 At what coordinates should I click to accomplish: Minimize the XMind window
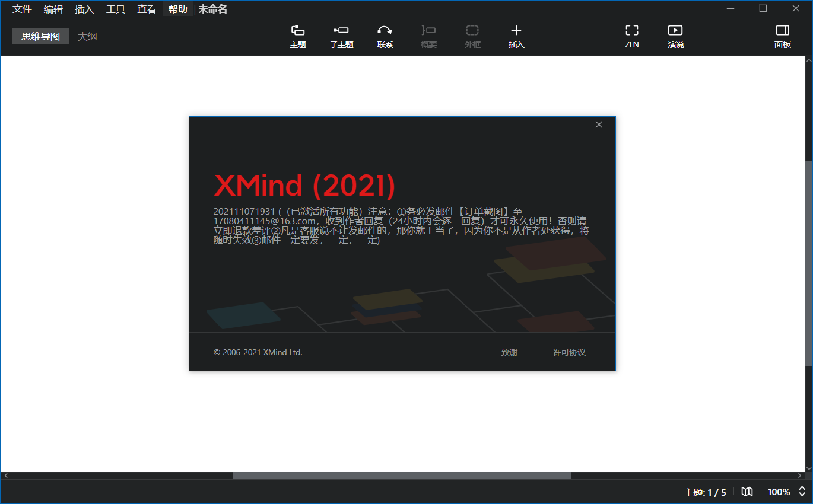click(731, 8)
